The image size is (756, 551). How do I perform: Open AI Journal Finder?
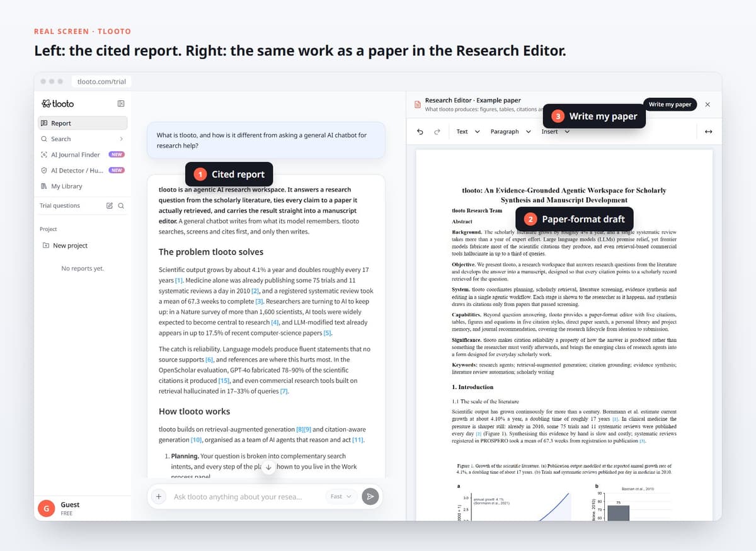(x=83, y=154)
